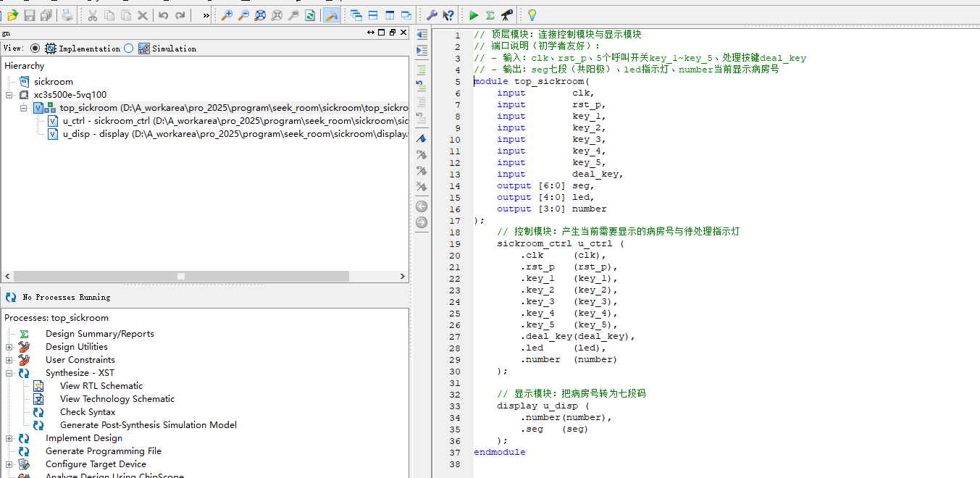
Task: Click 'display u_disp (' code line
Action: pos(543,406)
